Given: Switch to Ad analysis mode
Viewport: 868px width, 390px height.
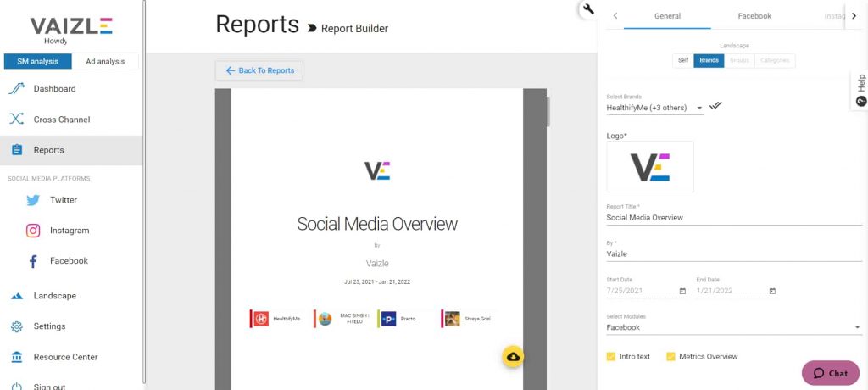Looking at the screenshot, I should pyautogui.click(x=105, y=62).
